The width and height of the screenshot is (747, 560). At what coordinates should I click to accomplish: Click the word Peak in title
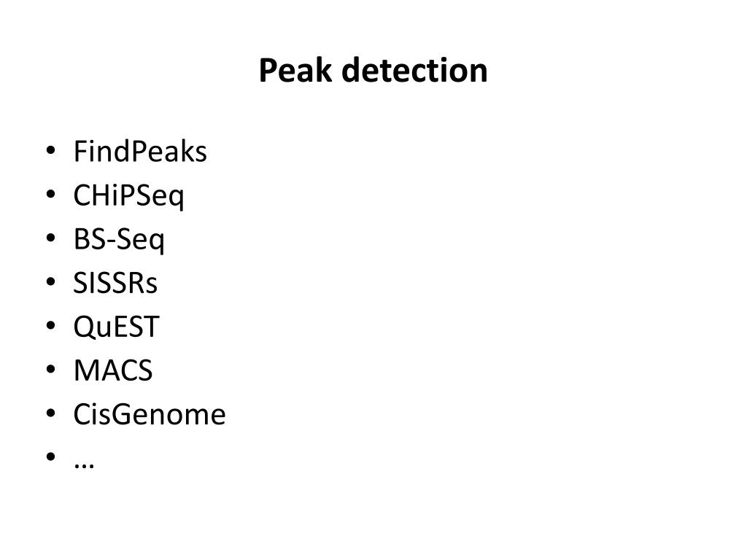pos(295,71)
